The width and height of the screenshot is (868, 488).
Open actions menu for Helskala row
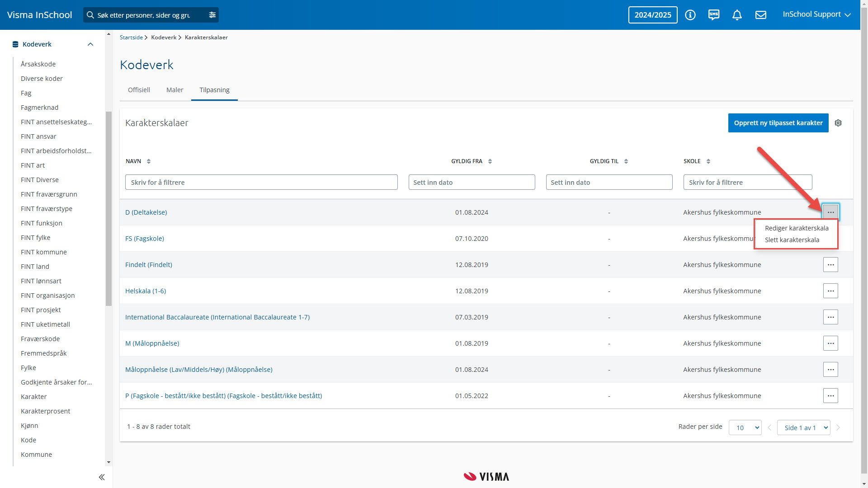point(830,291)
